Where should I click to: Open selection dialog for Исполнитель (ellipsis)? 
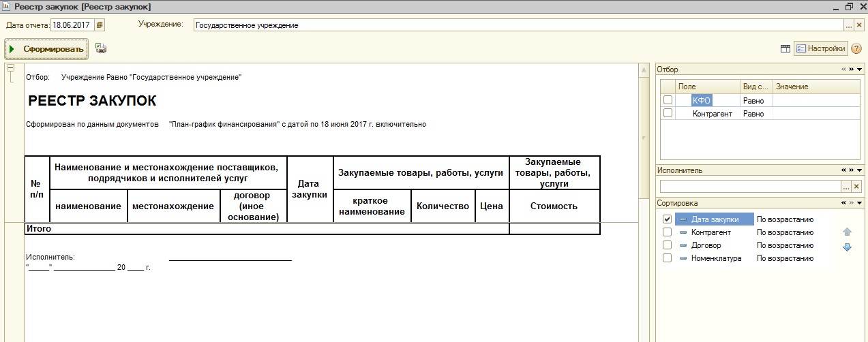pyautogui.click(x=847, y=186)
